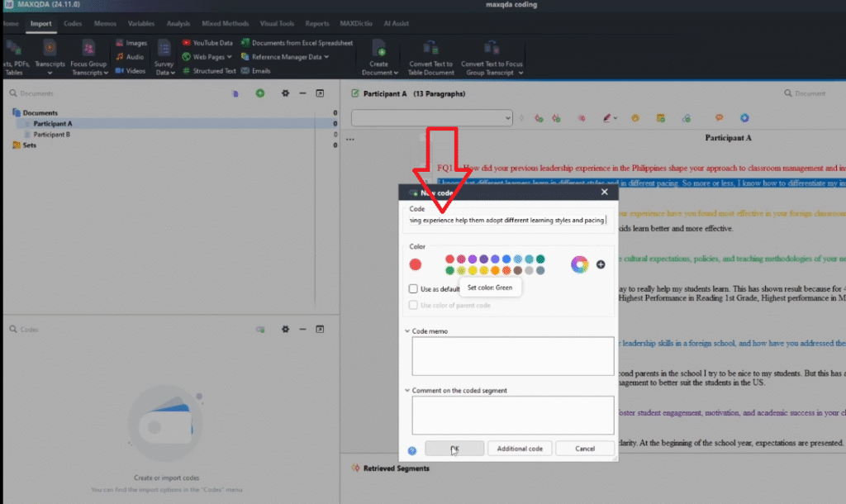846x504 pixels.
Task: Click the plus icon to add color
Action: (601, 264)
